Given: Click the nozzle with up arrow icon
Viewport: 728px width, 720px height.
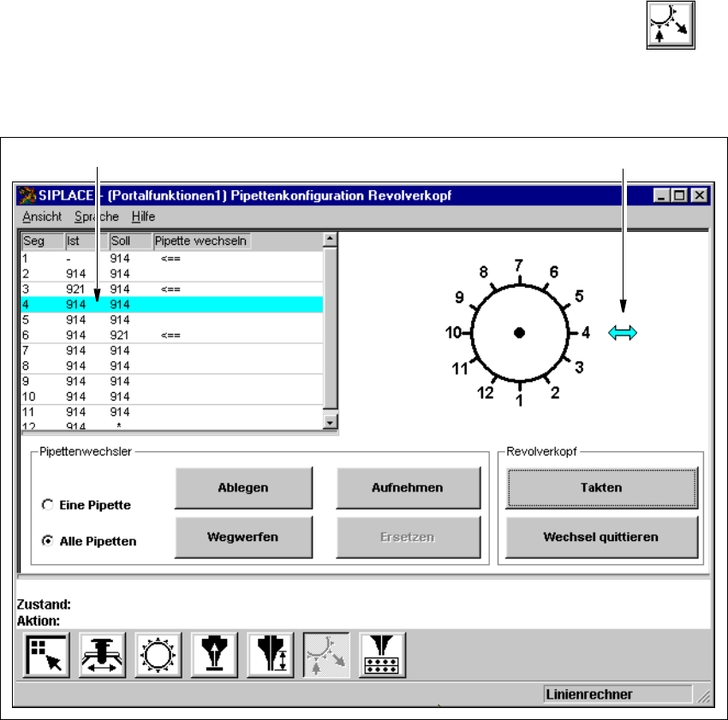Looking at the screenshot, I should (x=214, y=655).
